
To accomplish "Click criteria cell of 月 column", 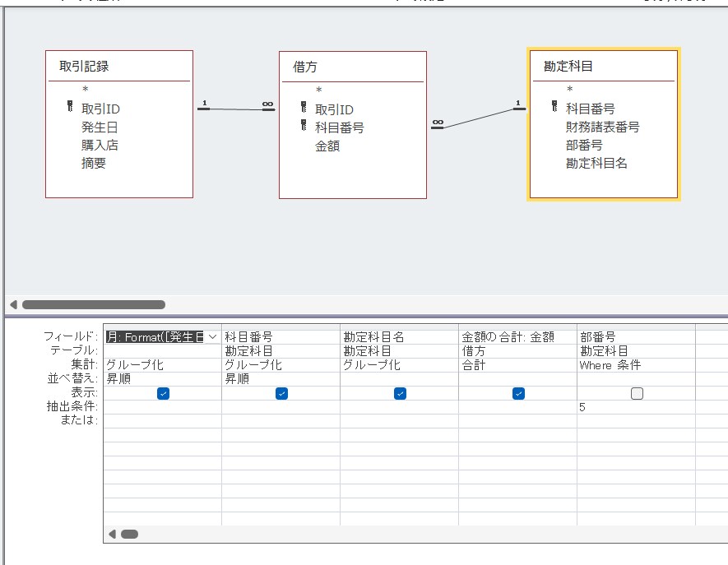I will pyautogui.click(x=163, y=407).
